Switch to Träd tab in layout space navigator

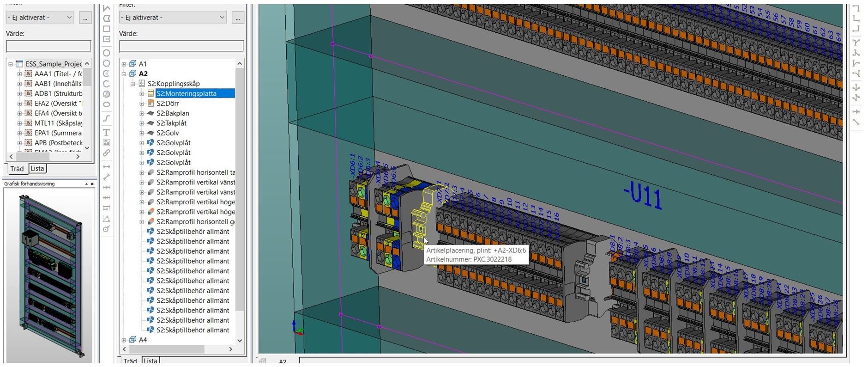pos(130,361)
